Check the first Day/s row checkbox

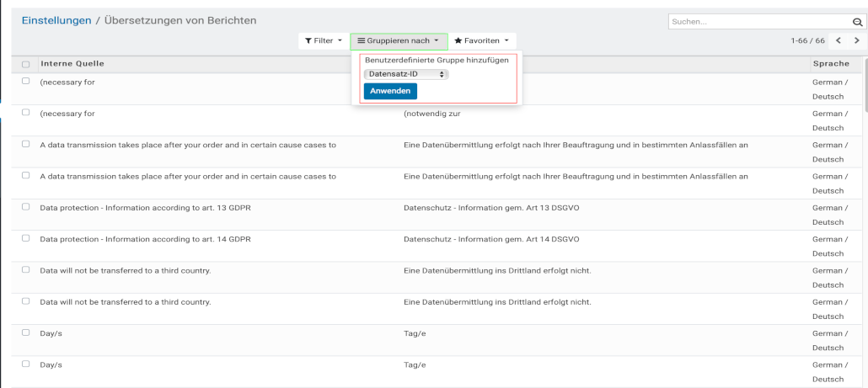pyautogui.click(x=25, y=332)
